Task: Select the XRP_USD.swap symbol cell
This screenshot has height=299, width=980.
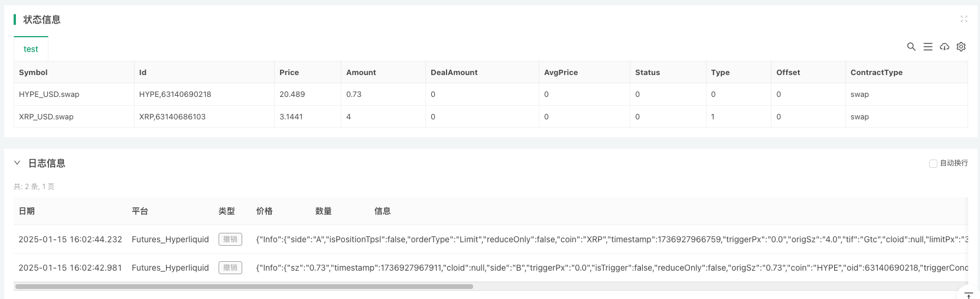Action: coord(46,117)
